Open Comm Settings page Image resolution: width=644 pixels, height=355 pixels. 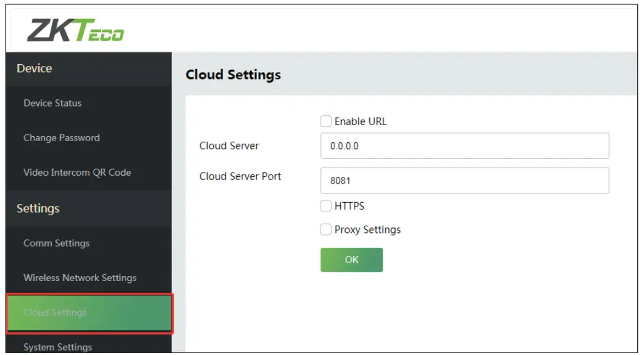pos(57,243)
